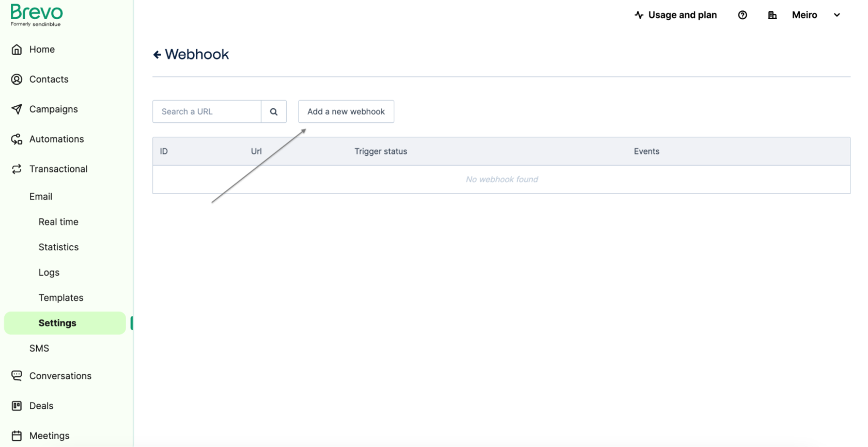Focus the Search a URL field

coord(207,111)
